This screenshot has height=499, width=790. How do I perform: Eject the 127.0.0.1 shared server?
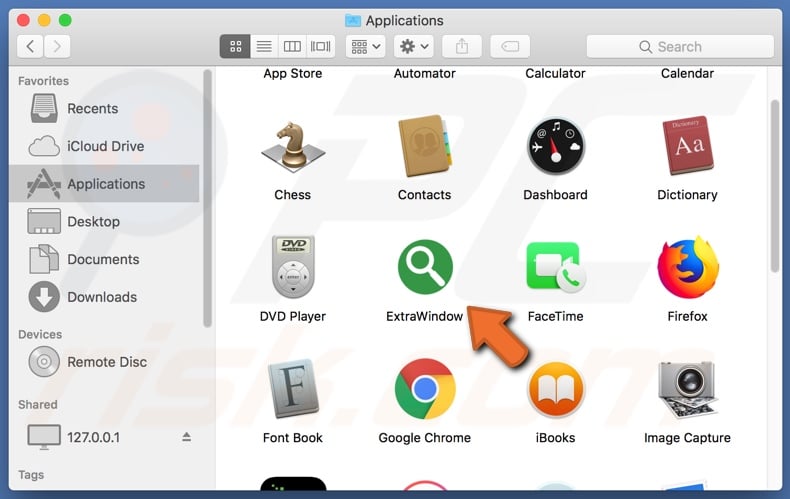click(x=186, y=437)
